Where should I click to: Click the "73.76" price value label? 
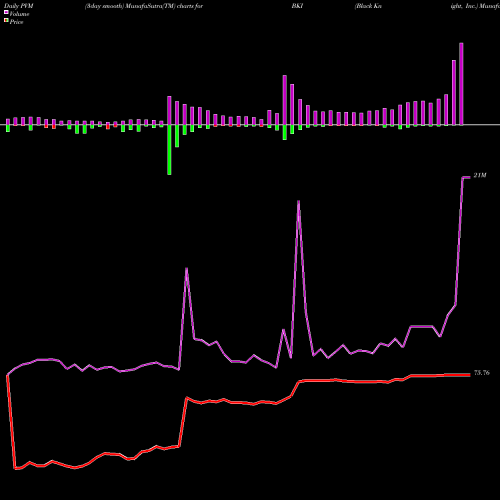pyautogui.click(x=482, y=373)
